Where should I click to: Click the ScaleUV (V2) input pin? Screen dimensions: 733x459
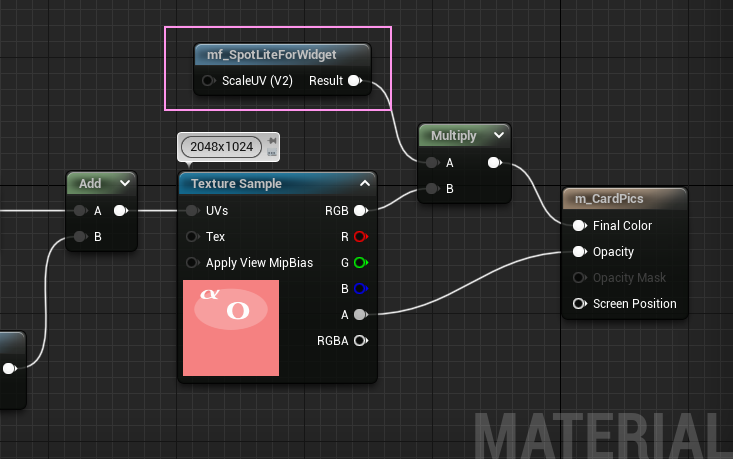click(x=208, y=81)
